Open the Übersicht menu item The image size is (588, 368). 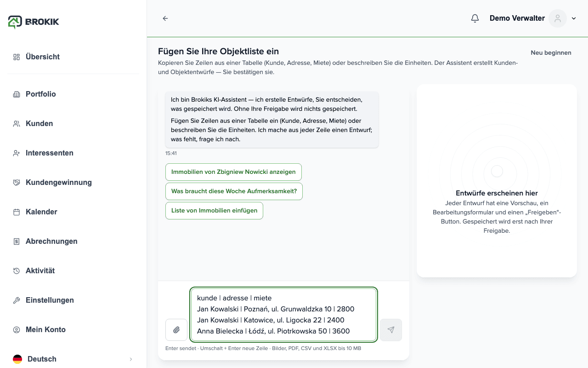73,57
